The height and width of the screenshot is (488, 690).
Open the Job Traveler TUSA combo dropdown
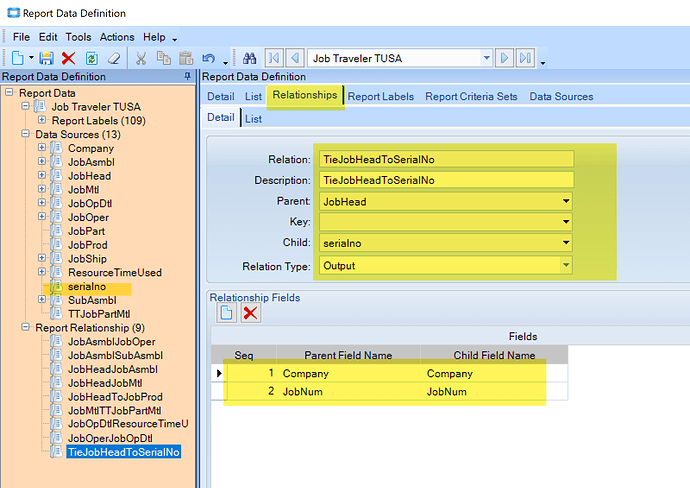tap(486, 58)
